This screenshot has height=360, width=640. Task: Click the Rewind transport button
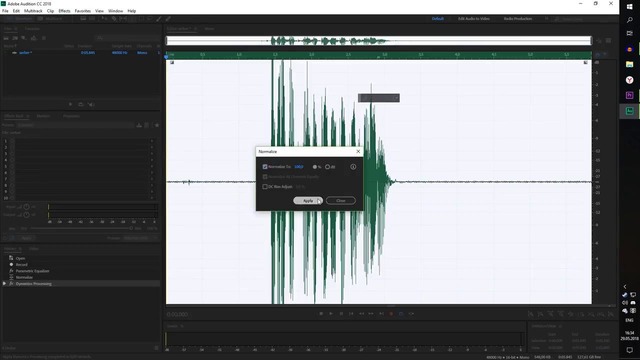361,313
